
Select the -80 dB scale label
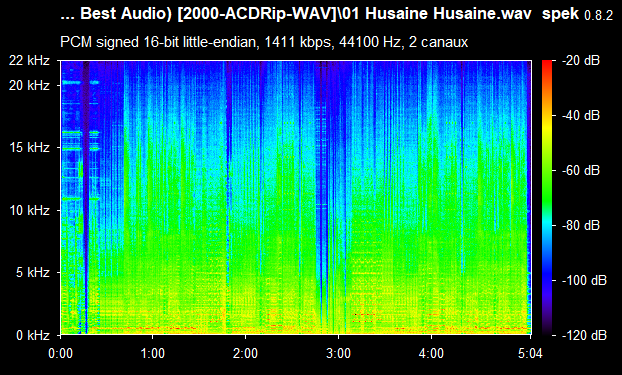[581, 225]
